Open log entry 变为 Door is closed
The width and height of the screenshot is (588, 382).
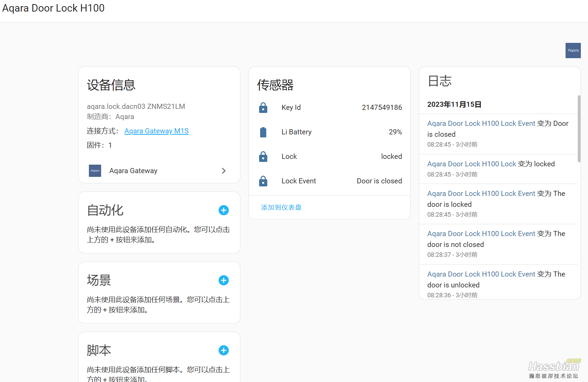498,134
